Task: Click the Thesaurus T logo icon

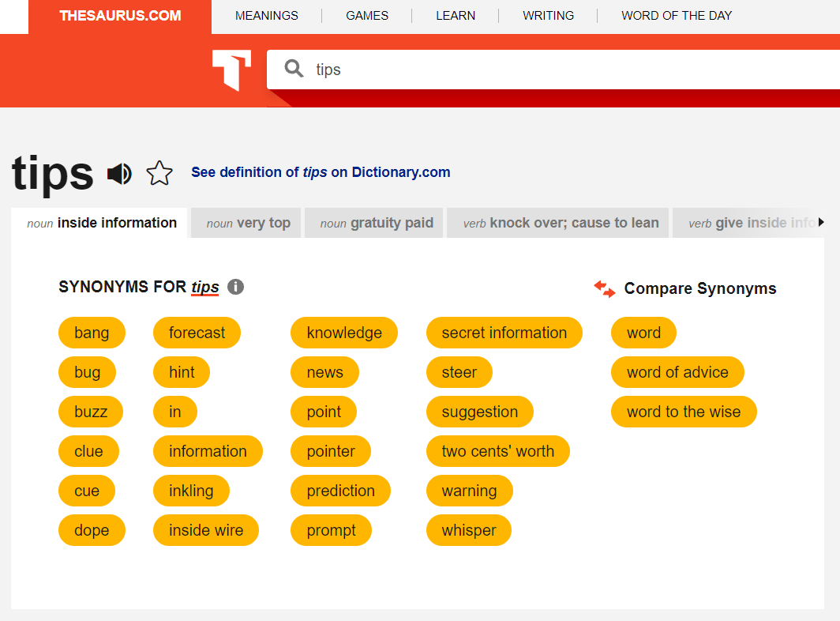Action: (231, 70)
